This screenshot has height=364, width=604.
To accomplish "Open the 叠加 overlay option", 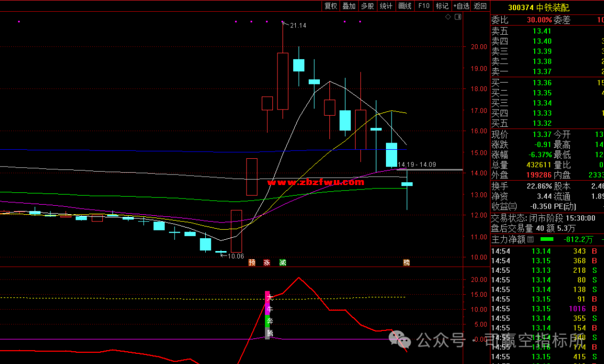I will tap(349, 6).
